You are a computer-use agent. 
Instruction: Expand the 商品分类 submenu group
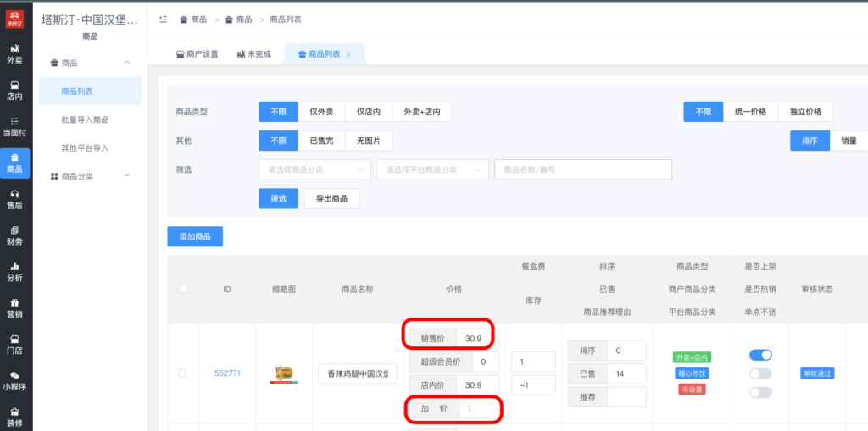point(90,176)
